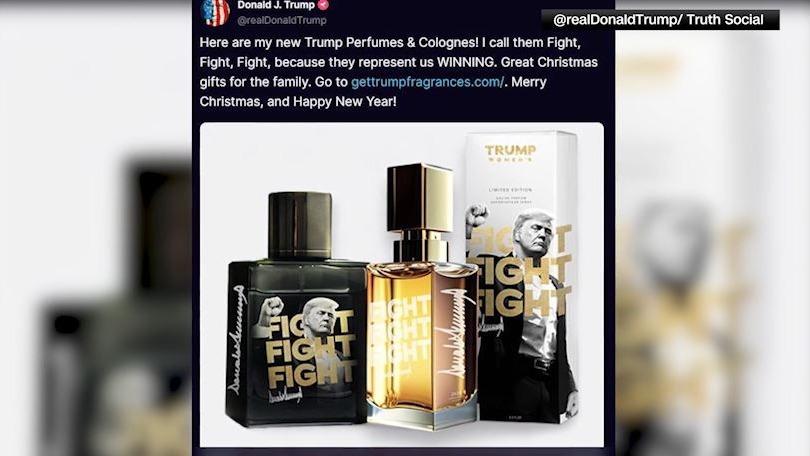Click the black cologne bottle's dark cap

pyautogui.click(x=300, y=225)
